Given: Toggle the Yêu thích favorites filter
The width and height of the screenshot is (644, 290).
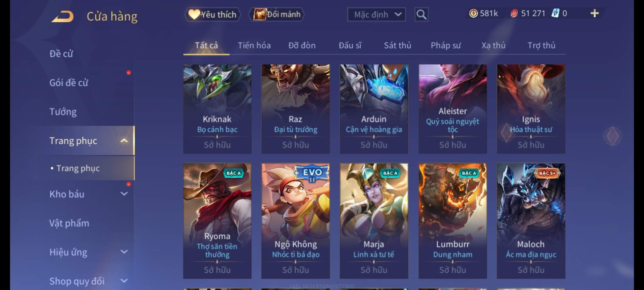Looking at the screenshot, I should pos(213,14).
